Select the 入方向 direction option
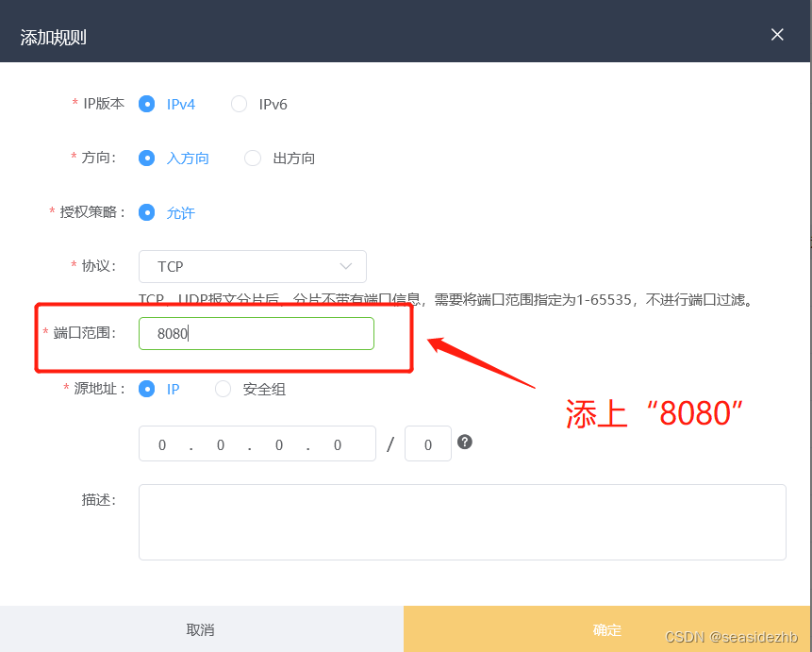 [147, 158]
